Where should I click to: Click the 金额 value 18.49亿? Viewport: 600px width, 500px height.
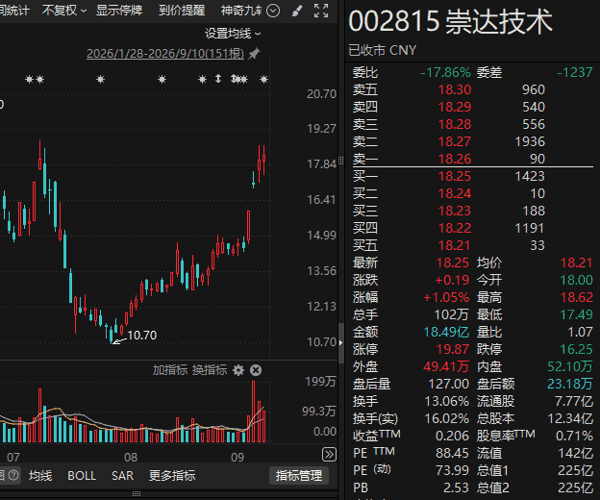click(x=446, y=332)
